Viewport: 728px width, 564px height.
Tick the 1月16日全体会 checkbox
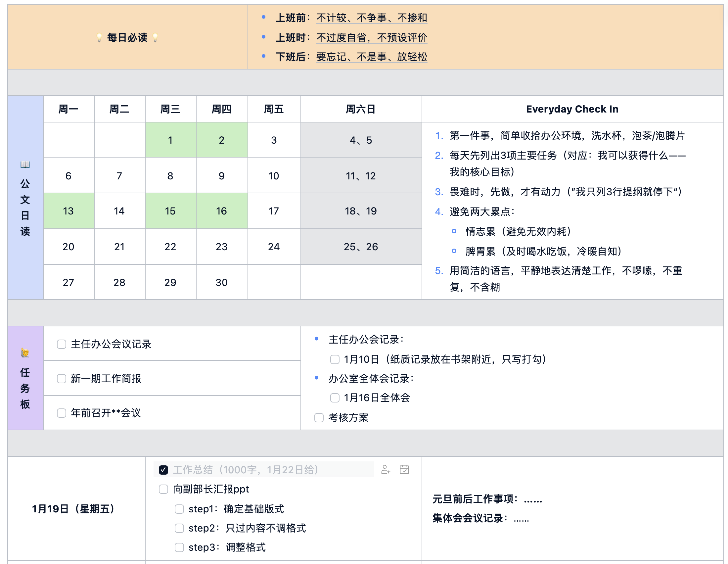tap(335, 398)
